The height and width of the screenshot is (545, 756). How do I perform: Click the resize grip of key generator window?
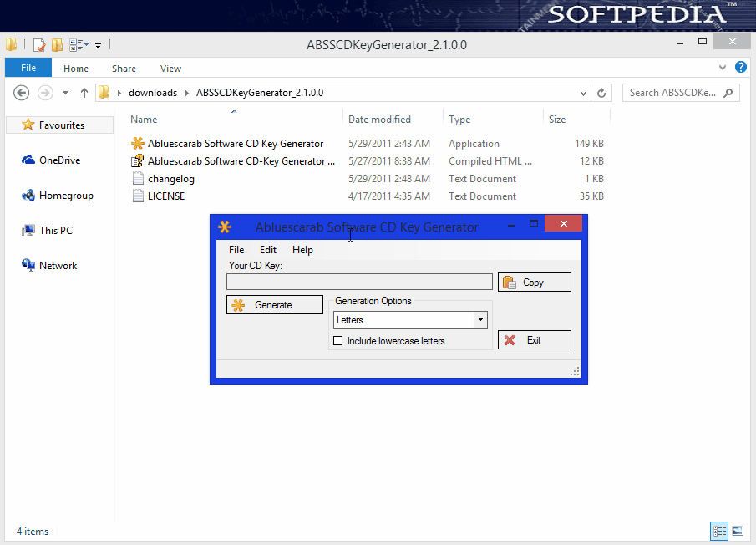point(575,371)
